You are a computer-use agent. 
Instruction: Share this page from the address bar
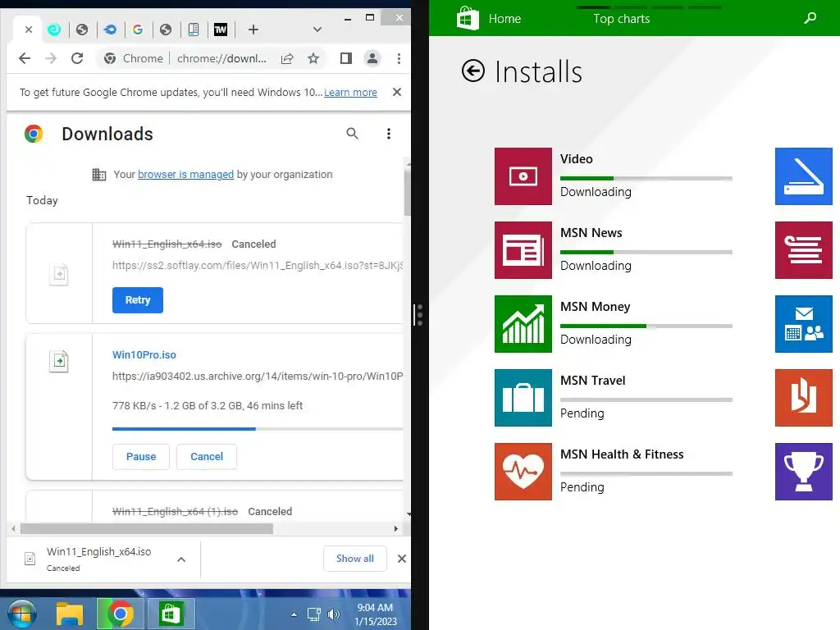point(287,58)
